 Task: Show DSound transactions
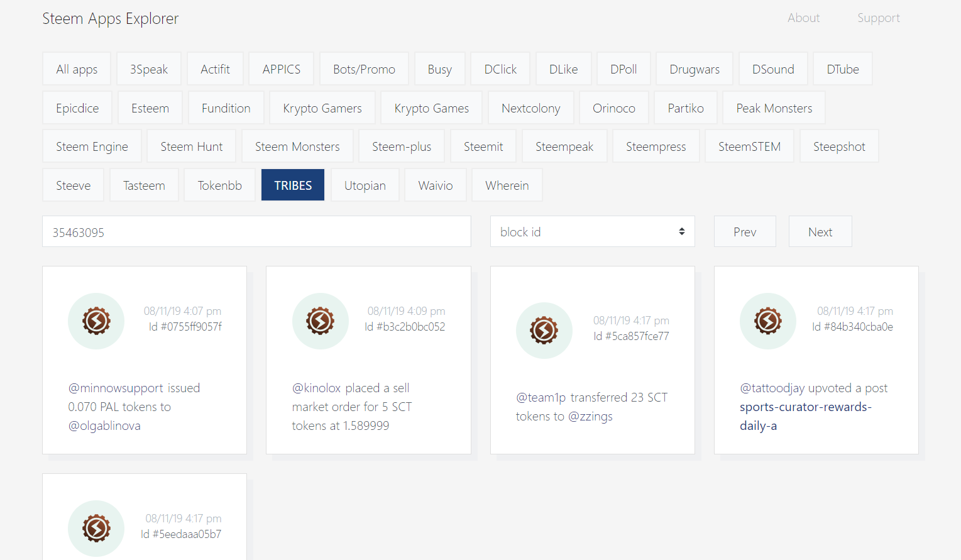click(773, 69)
